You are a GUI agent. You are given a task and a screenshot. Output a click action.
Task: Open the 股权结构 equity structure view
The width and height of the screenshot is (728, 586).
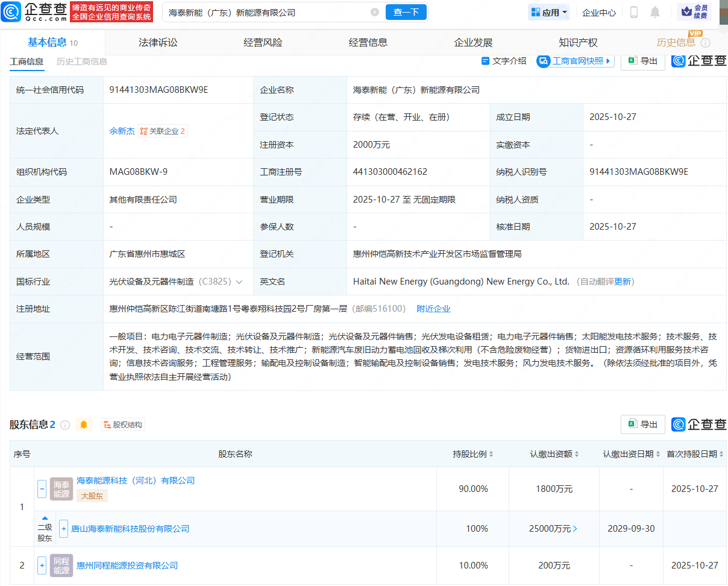[122, 424]
